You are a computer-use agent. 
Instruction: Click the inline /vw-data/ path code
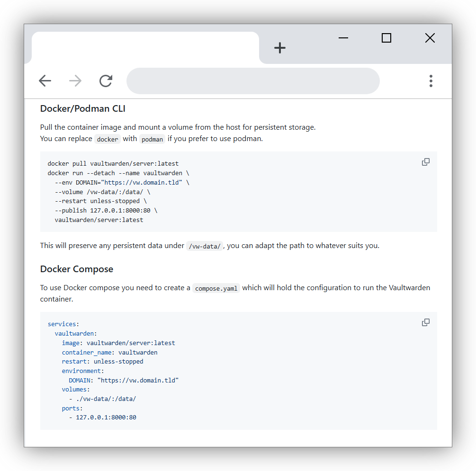pyautogui.click(x=205, y=246)
